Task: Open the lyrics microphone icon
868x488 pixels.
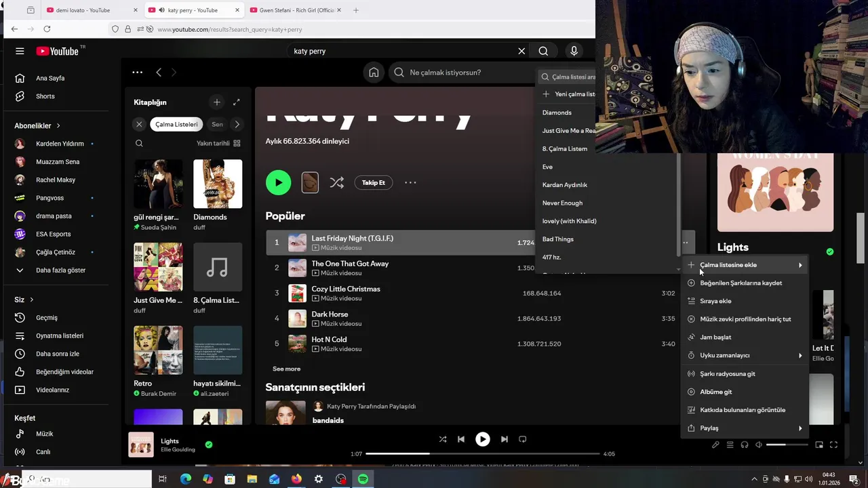Action: pos(715,445)
